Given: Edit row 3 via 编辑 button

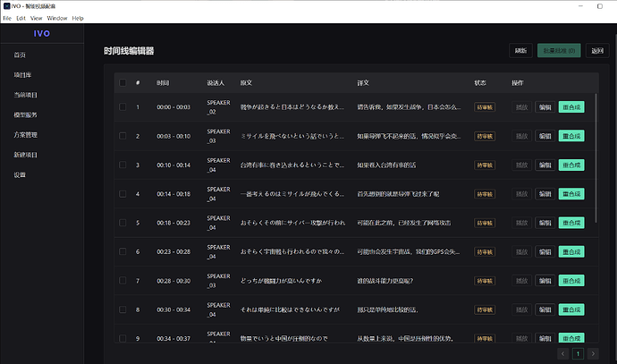Looking at the screenshot, I should pyautogui.click(x=545, y=165).
